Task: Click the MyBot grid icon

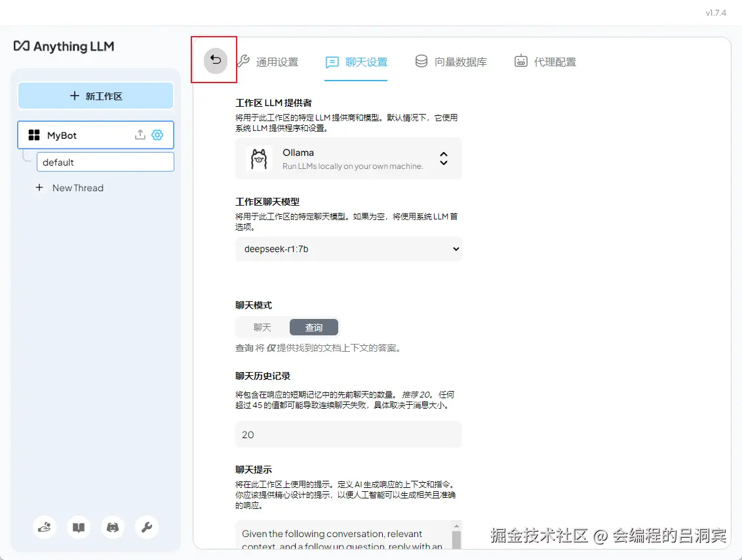Action: [34, 136]
